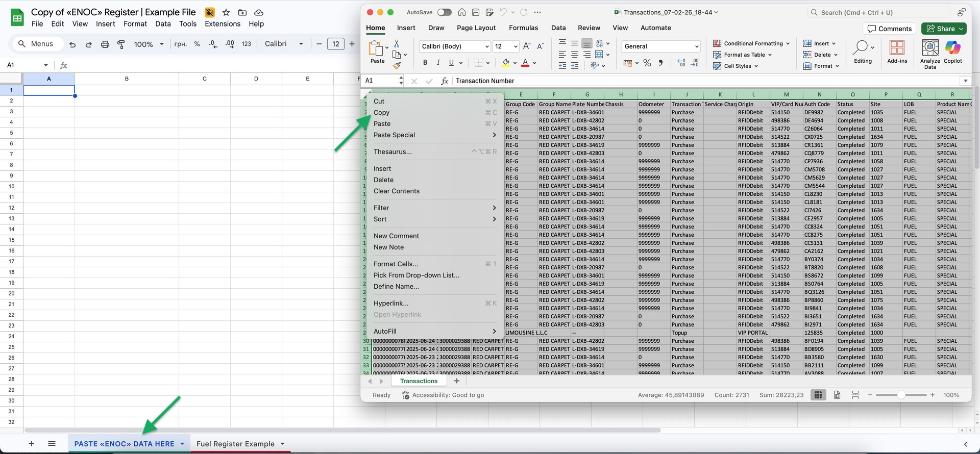Toggle Excel Bottom Align button
The image size is (980, 454).
[x=587, y=43]
